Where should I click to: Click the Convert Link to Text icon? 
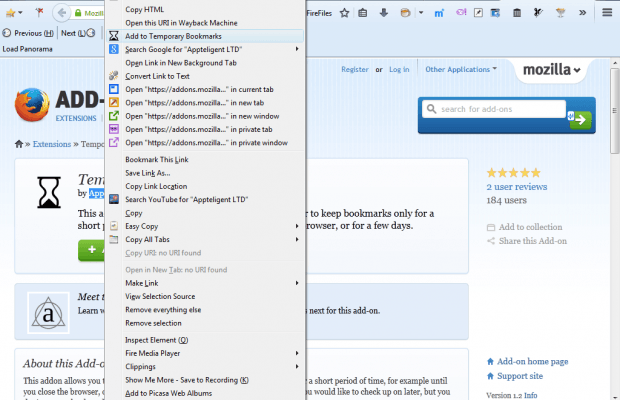[x=113, y=75]
